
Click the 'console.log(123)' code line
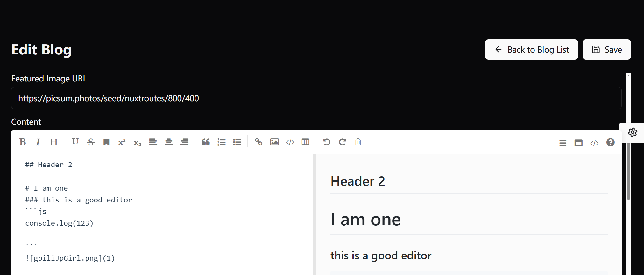pos(59,223)
